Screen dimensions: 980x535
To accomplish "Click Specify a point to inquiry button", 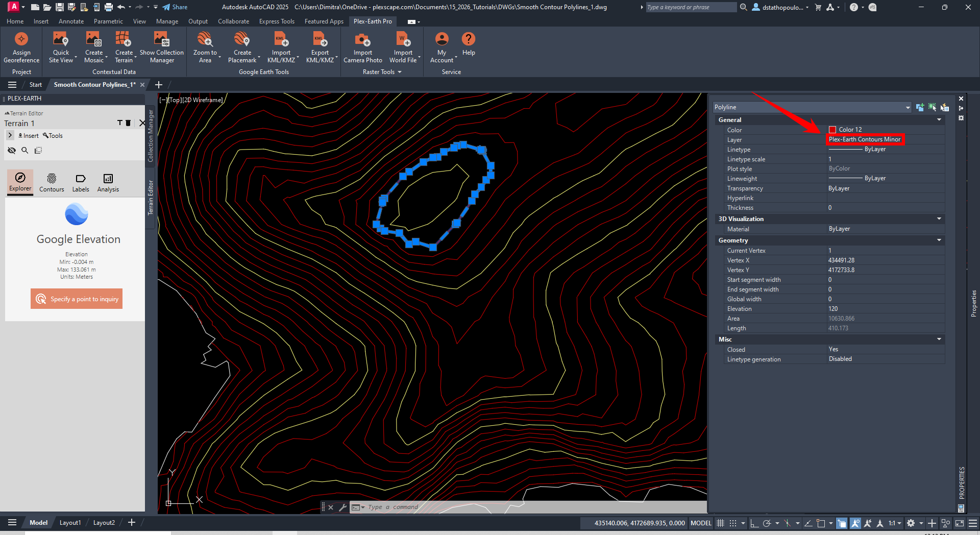I will (x=77, y=299).
